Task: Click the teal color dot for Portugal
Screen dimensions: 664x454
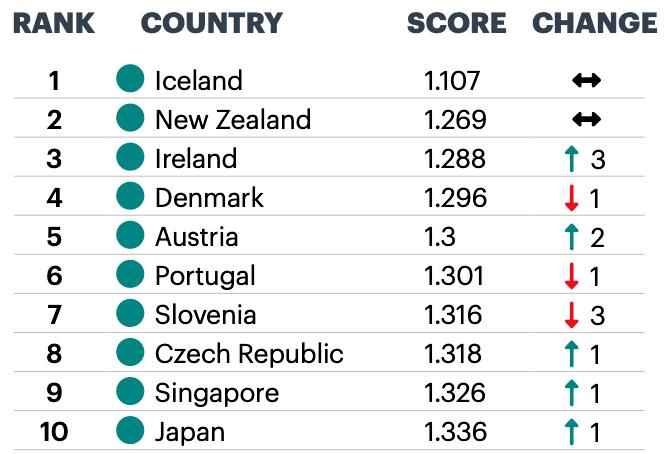Action: (130, 274)
